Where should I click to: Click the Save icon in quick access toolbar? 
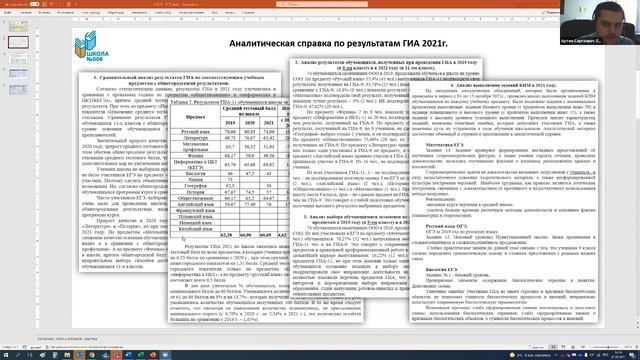click(44, 4)
